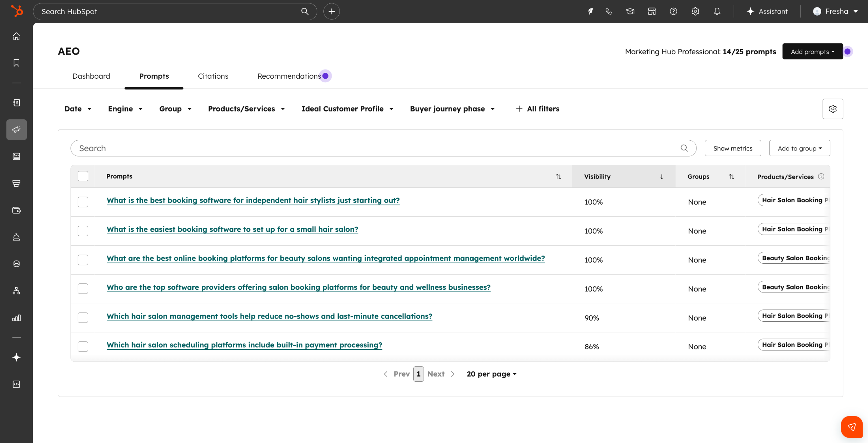The image size is (868, 443).
Task: Toggle the select-all prompts checkbox
Action: coord(83,176)
